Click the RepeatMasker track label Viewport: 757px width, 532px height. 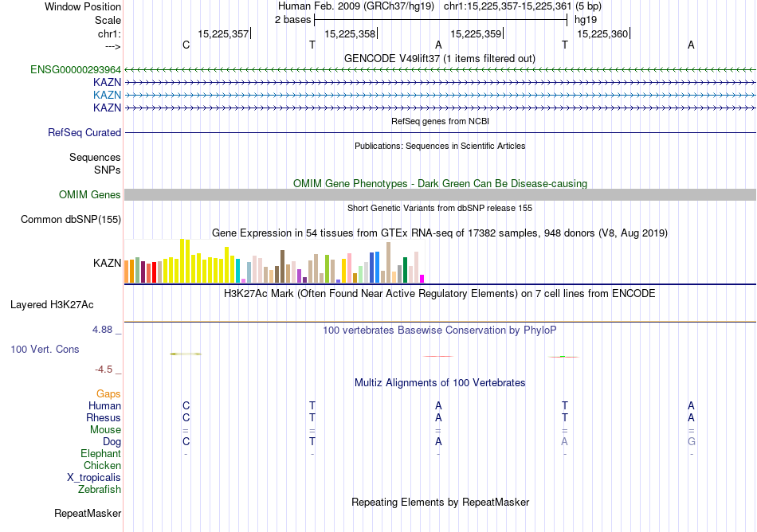[x=88, y=513]
